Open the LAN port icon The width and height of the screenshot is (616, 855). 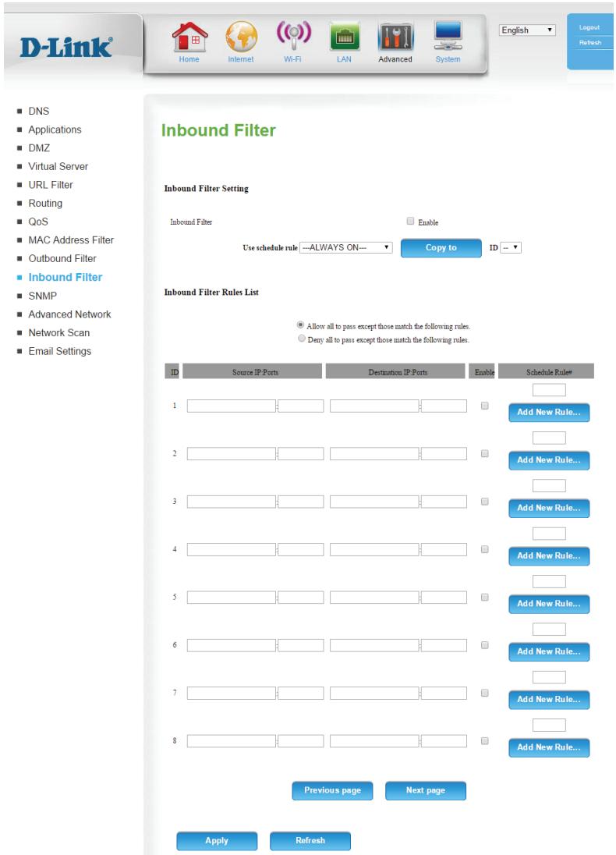click(344, 37)
